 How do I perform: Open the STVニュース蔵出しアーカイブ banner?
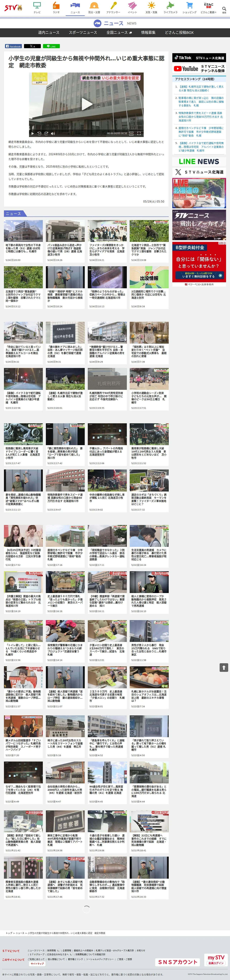point(199,225)
